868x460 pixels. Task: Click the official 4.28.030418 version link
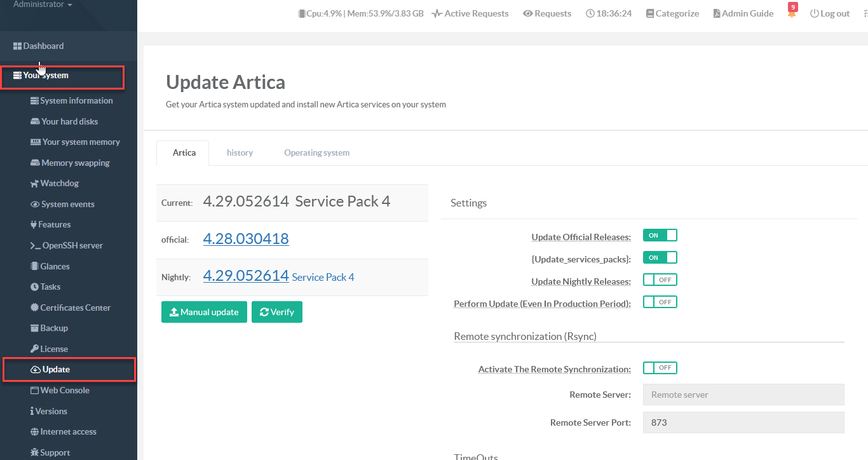[x=245, y=239]
